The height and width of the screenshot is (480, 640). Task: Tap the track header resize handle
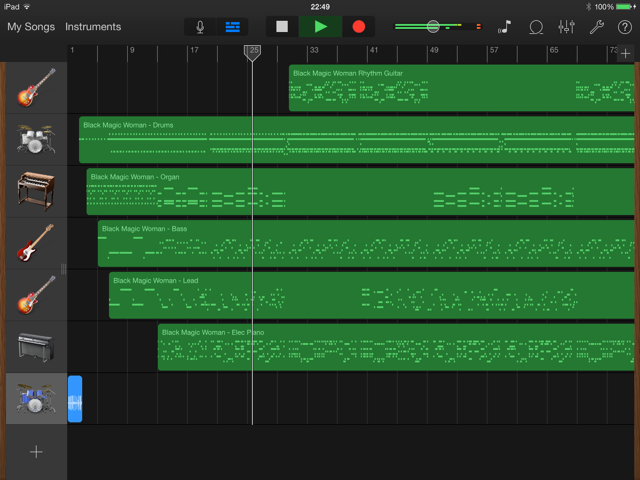coord(63,269)
